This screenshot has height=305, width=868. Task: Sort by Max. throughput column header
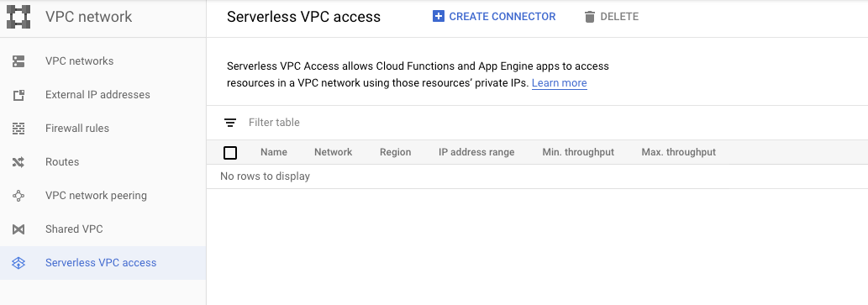click(678, 152)
